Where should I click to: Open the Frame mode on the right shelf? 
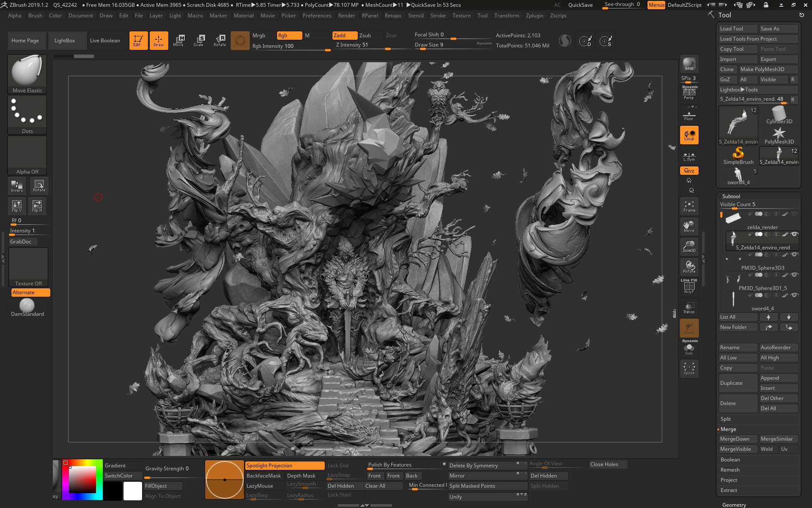point(689,206)
